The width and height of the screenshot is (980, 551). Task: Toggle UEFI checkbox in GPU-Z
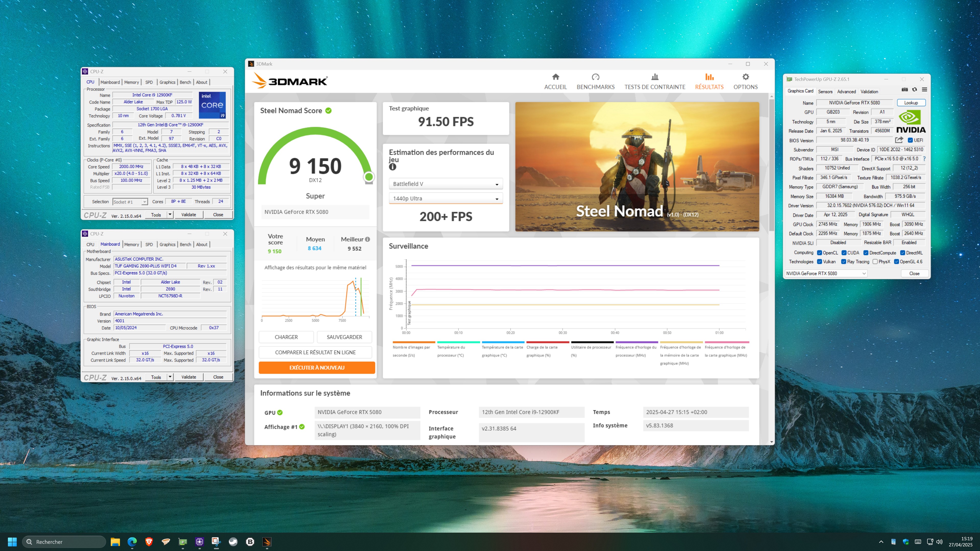pos(910,140)
